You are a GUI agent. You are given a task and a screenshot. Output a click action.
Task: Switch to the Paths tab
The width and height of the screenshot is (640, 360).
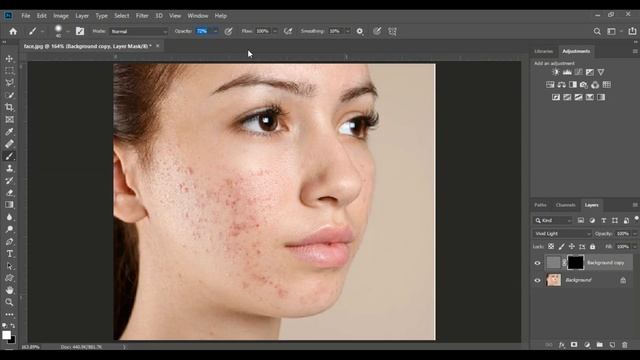(540, 205)
